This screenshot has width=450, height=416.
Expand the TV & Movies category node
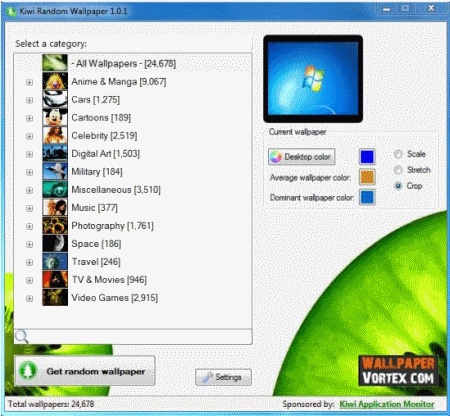click(30, 280)
